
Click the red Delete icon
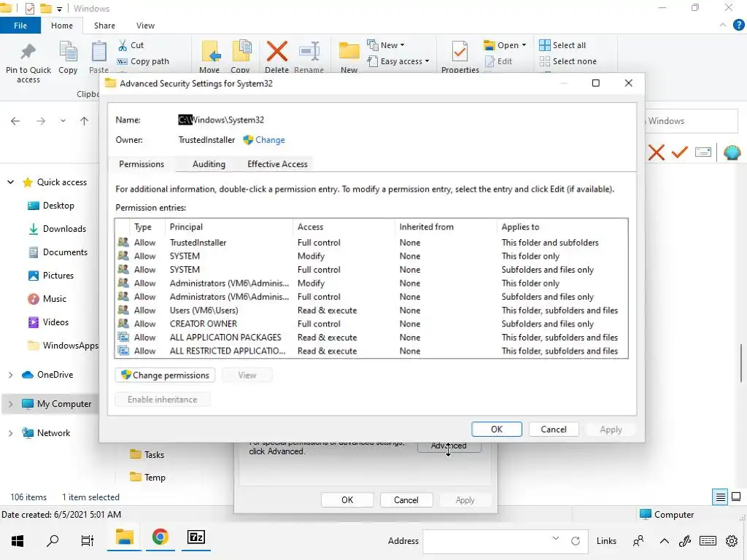(276, 52)
